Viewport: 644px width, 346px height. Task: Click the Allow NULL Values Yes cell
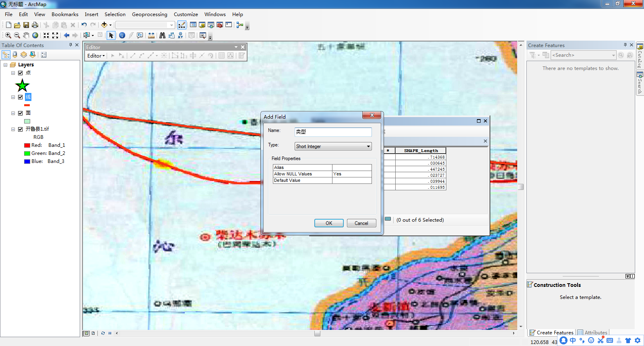(x=352, y=174)
